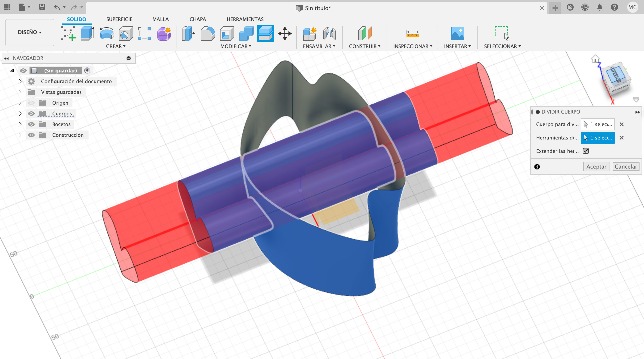Activate the Cuerpo para dividir selection field
The height and width of the screenshot is (359, 644).
click(x=597, y=124)
